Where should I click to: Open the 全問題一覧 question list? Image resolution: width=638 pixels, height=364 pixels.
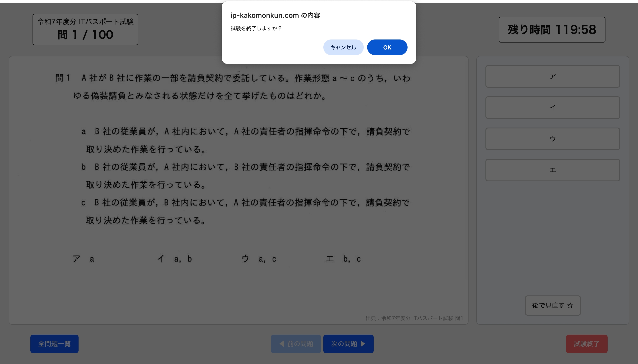(x=54, y=344)
